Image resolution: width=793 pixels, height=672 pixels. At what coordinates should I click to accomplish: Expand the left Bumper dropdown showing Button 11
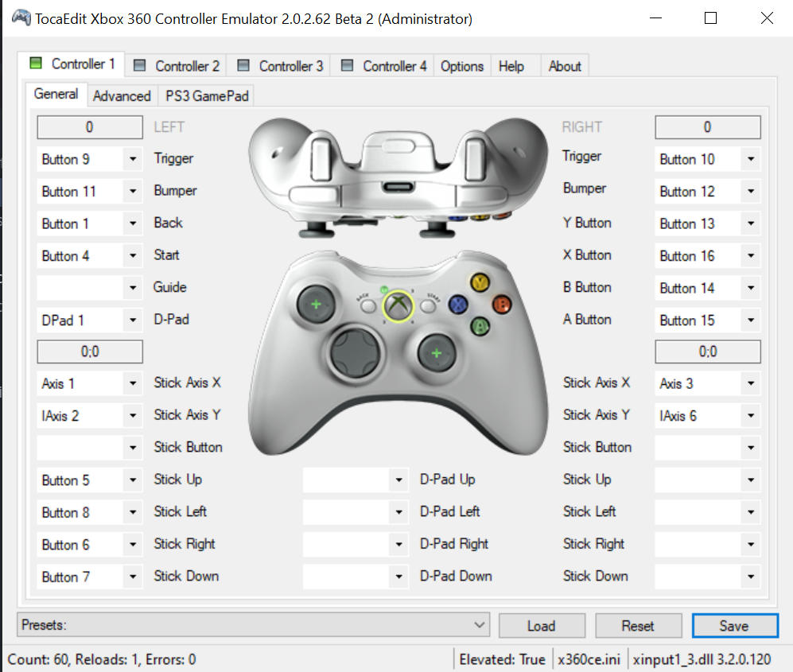click(x=90, y=192)
